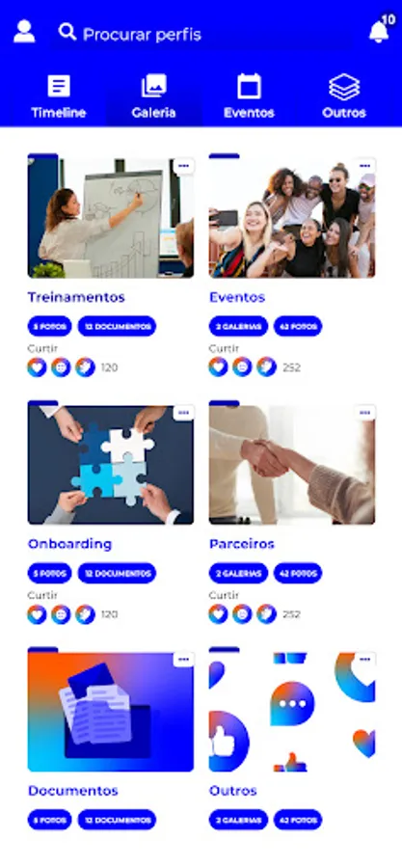This screenshot has height=868, width=402.
Task: Focus the Procurar perfis search field
Action: click(201, 34)
